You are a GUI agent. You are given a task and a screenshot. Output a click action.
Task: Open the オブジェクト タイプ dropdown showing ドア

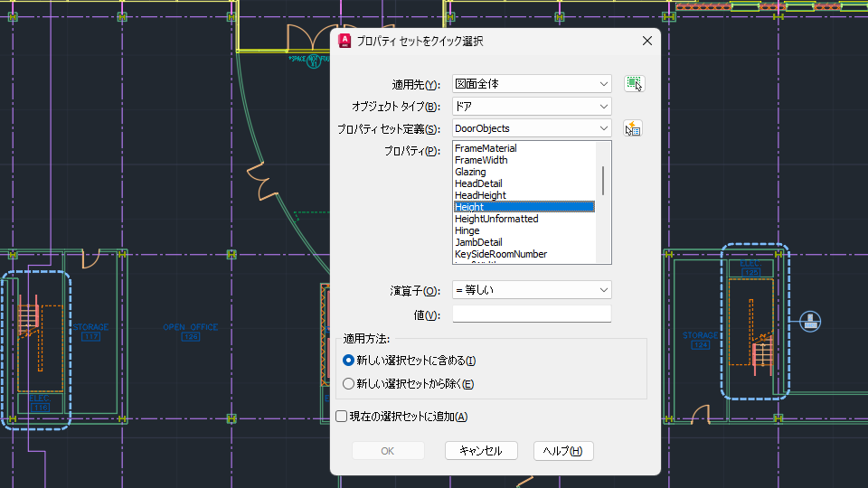tap(532, 107)
